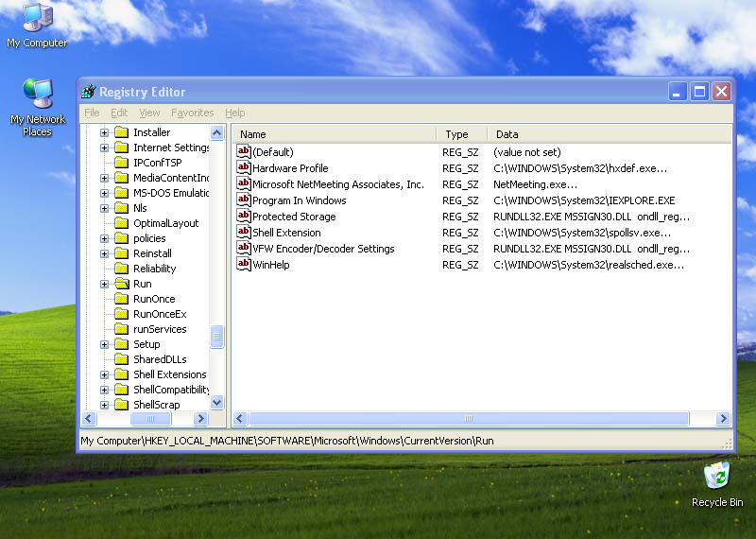This screenshot has width=756, height=539.
Task: Open the Help menu
Action: 234,113
